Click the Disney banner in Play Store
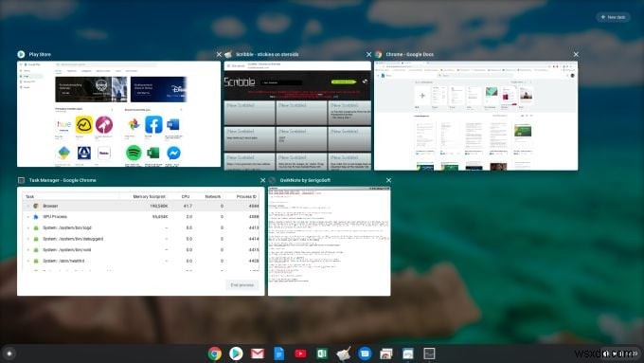 [x=158, y=89]
